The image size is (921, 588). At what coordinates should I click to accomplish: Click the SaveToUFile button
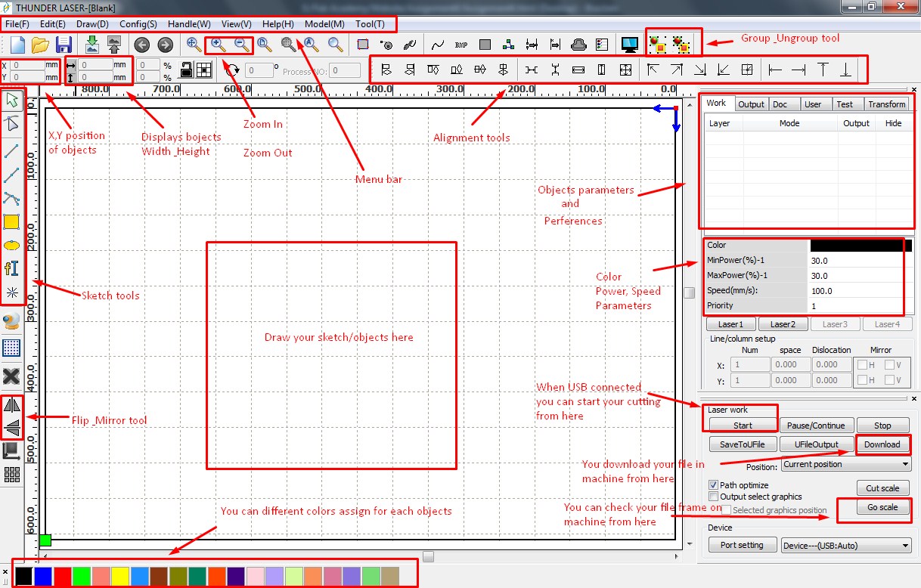pyautogui.click(x=743, y=444)
